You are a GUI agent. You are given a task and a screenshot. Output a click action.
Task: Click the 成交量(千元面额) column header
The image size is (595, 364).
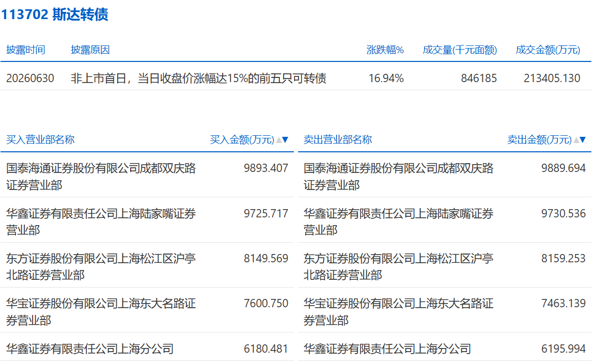click(460, 50)
